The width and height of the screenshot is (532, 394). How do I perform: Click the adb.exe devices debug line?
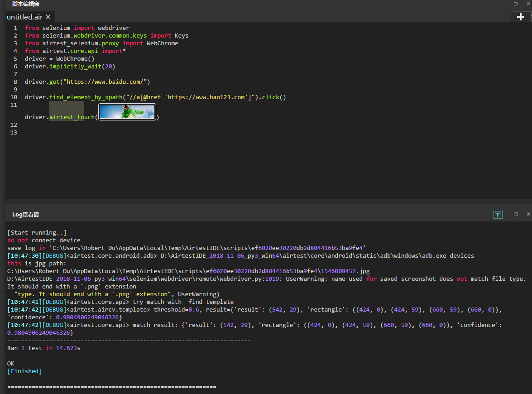240,255
